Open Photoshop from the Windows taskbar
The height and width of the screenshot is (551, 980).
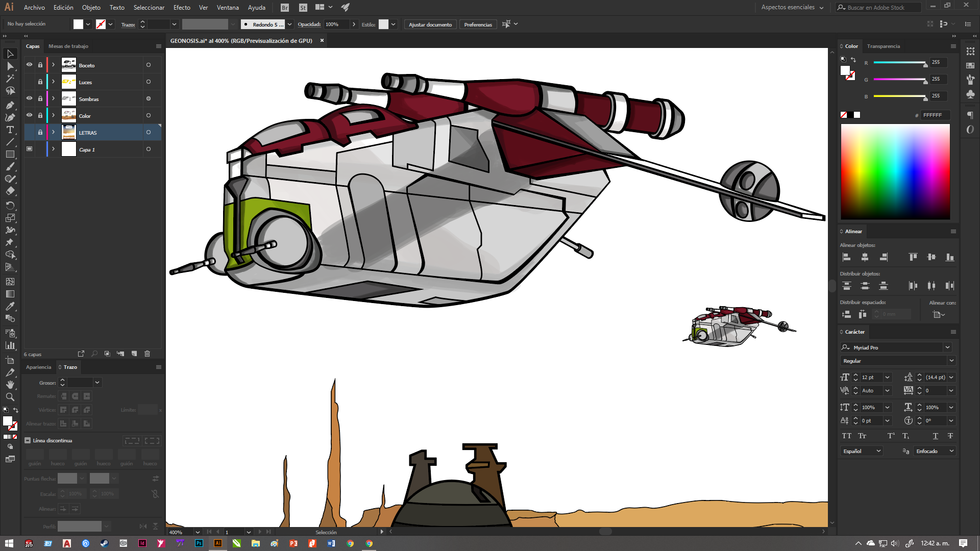(199, 543)
